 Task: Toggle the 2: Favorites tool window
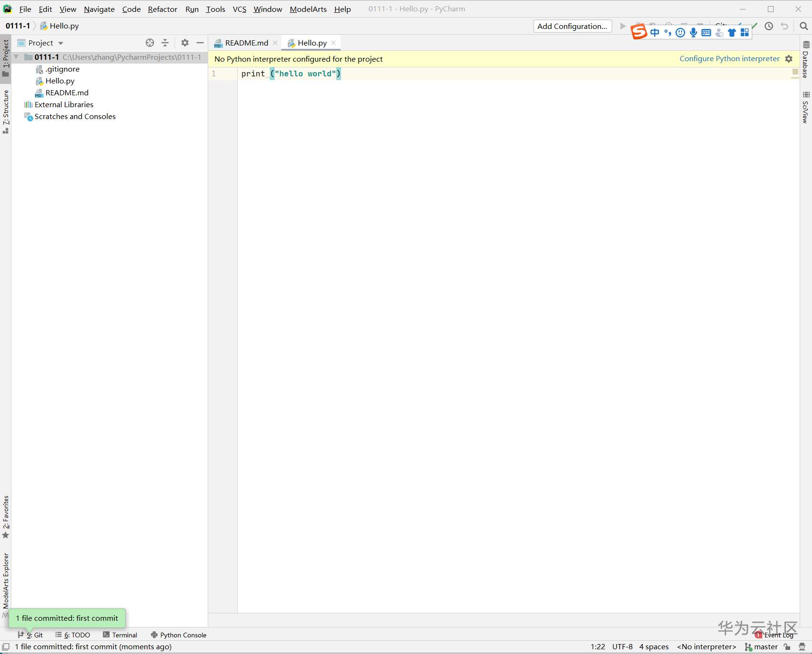coord(6,517)
